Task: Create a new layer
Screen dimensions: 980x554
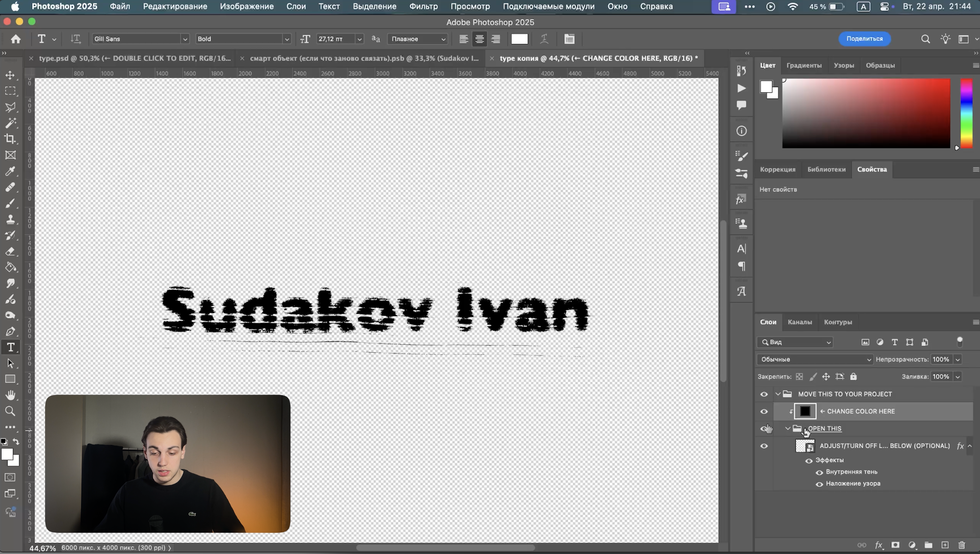Action: pos(945,545)
